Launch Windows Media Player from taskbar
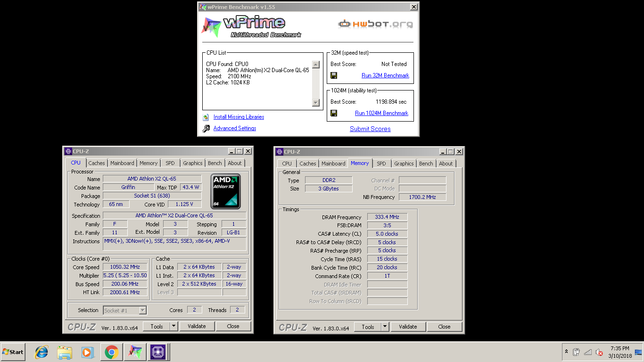 point(87,352)
